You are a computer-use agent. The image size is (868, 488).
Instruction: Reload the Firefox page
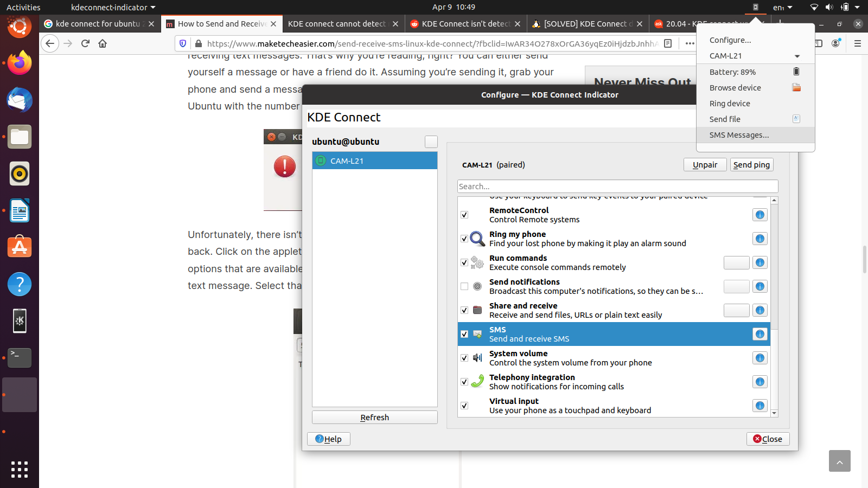[x=85, y=43]
